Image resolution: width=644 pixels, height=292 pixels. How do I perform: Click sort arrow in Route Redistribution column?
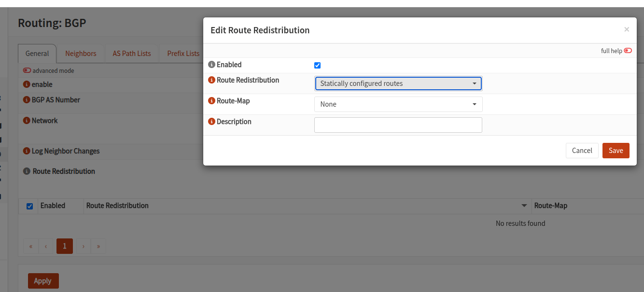coord(524,206)
